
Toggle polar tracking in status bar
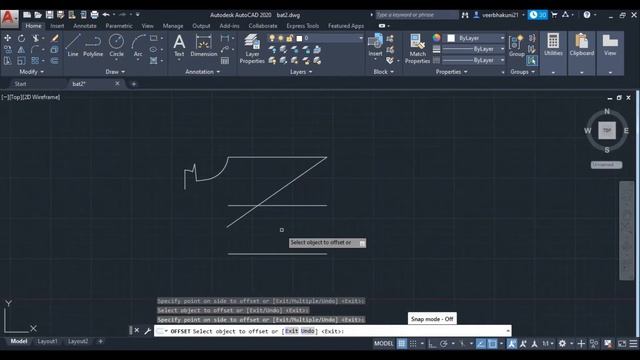point(444,344)
